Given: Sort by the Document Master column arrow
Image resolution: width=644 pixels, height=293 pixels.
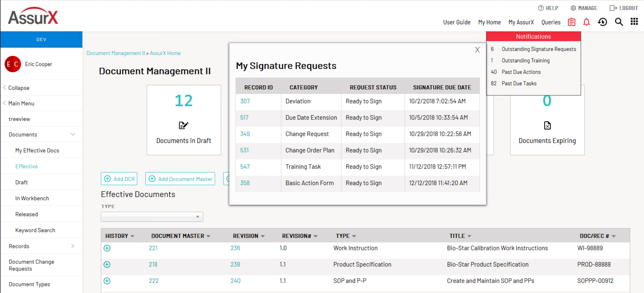Looking at the screenshot, I should (x=208, y=236).
